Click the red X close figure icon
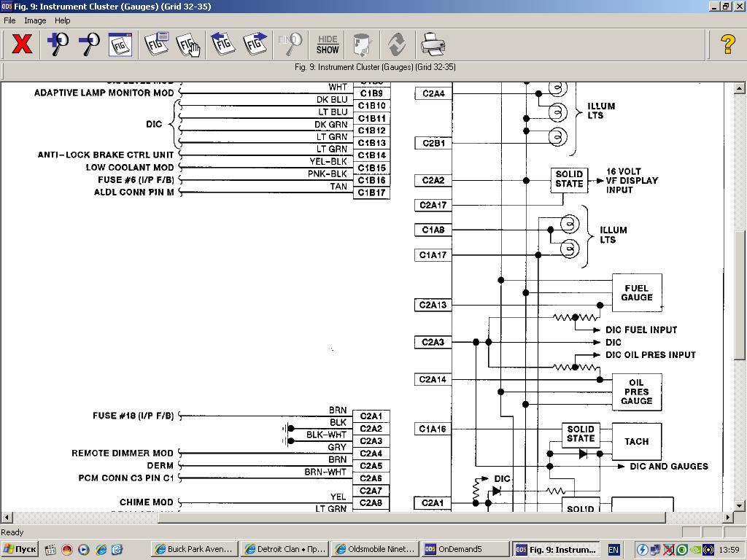 pos(22,44)
